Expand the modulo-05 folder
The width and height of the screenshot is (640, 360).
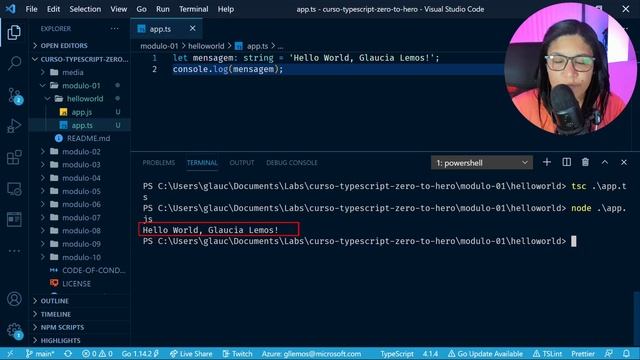pyautogui.click(x=80, y=191)
